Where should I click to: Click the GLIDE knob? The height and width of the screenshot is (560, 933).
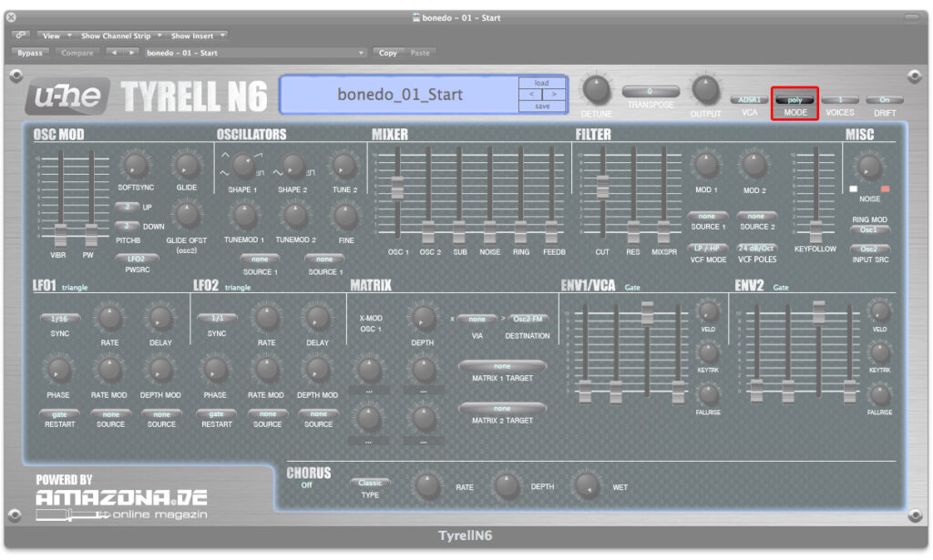(x=186, y=165)
